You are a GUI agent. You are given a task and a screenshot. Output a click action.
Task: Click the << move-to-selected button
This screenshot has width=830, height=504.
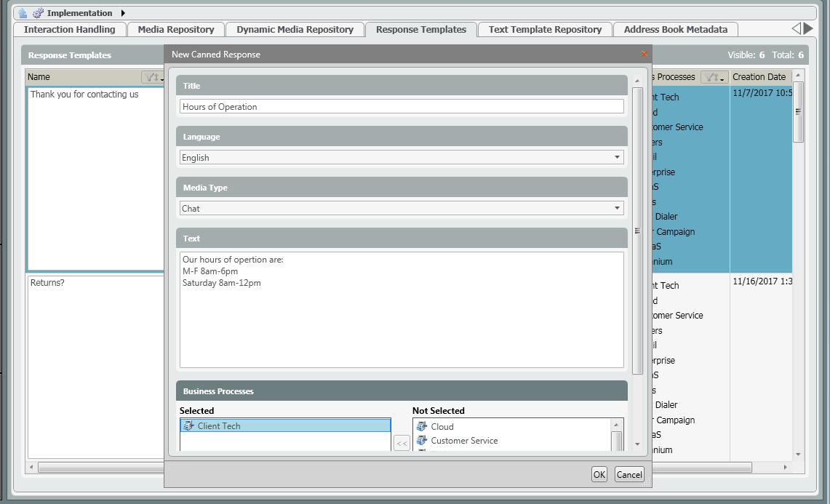coord(402,444)
